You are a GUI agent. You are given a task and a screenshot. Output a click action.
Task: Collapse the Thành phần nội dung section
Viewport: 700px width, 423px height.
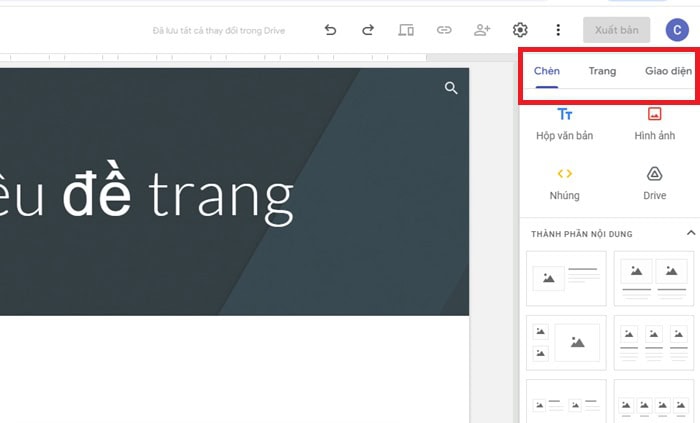pos(690,234)
